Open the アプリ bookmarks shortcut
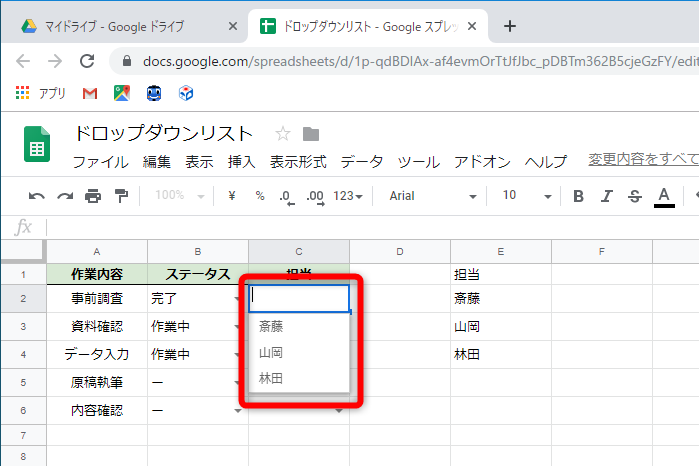699x466 pixels. 41,93
